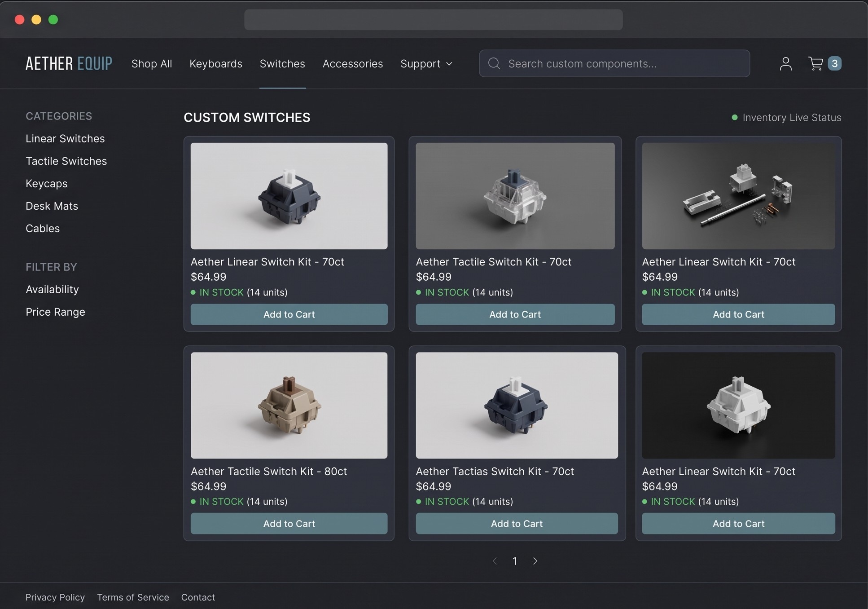The height and width of the screenshot is (609, 868).
Task: Open the Keyboards menu item
Action: [216, 64]
